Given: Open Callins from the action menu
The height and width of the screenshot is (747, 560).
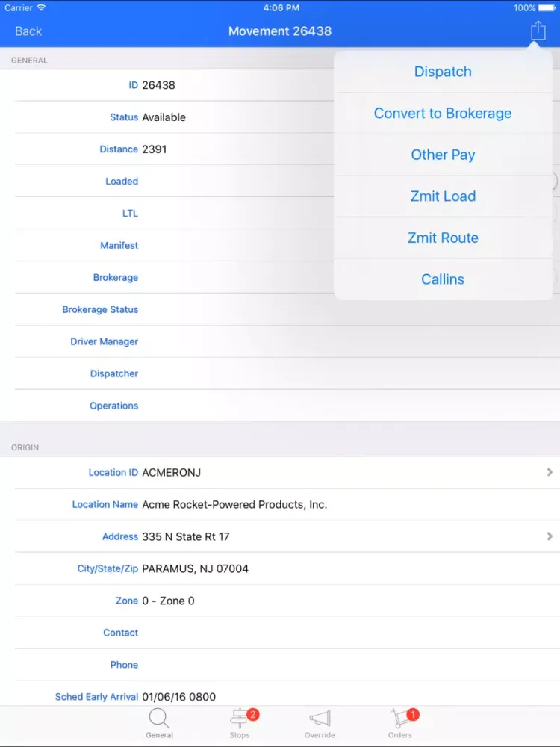Looking at the screenshot, I should click(x=443, y=279).
